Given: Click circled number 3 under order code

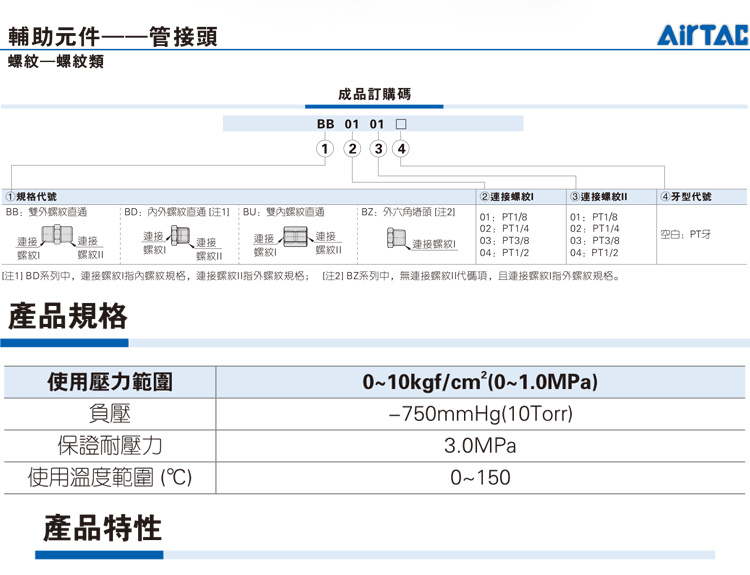Looking at the screenshot, I should 377,150.
